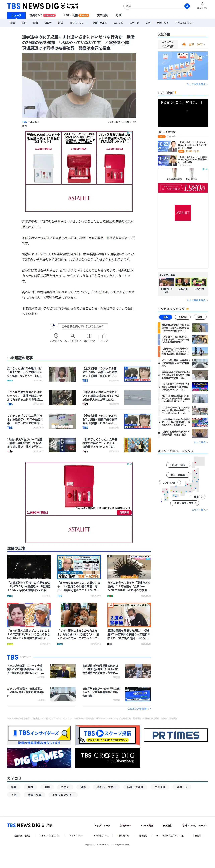Select the 天気防災 main tab
The image size is (215, 868).
point(102,15)
